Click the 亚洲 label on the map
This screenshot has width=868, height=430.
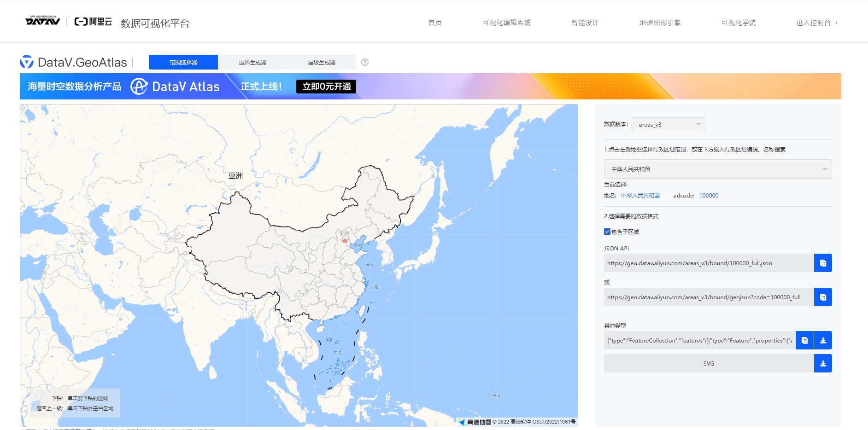235,176
